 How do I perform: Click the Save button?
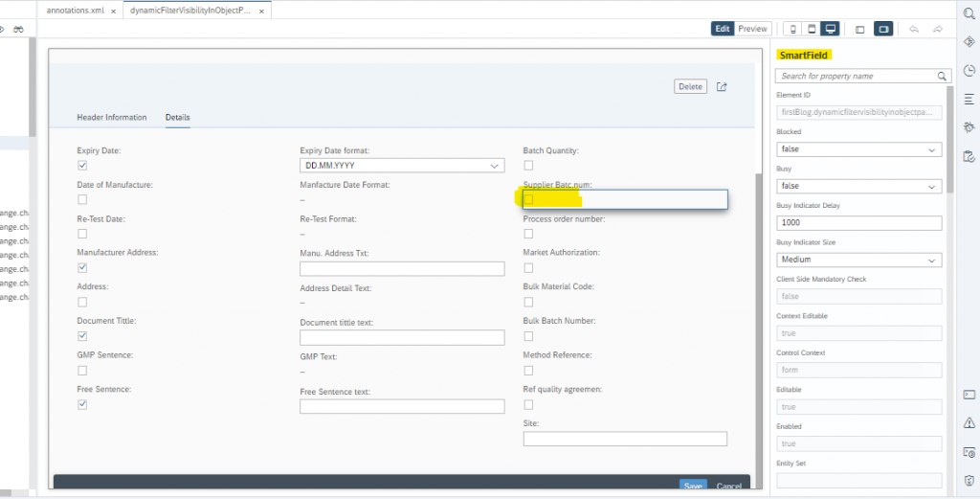coord(693,487)
